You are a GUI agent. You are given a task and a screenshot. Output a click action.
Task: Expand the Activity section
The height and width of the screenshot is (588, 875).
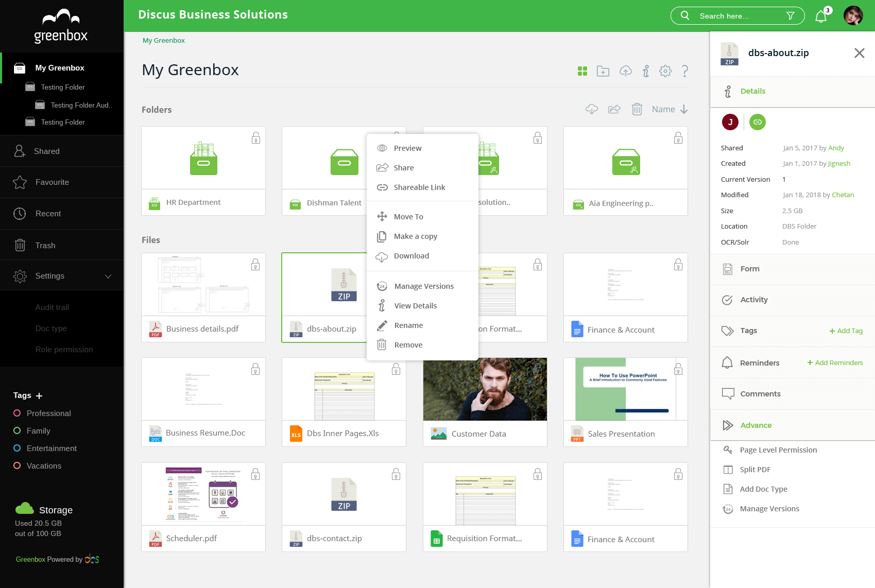[754, 300]
